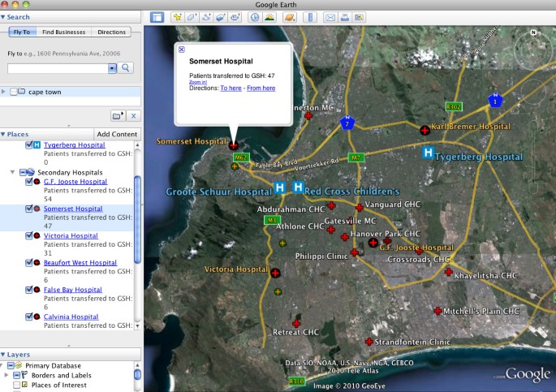Add a placemark with the pushpin tool

178,17
